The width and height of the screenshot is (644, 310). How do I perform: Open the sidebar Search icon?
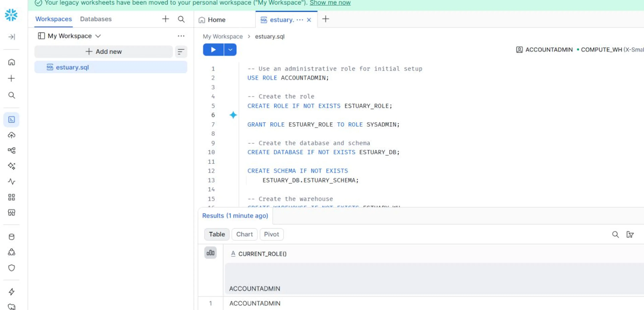[x=12, y=95]
